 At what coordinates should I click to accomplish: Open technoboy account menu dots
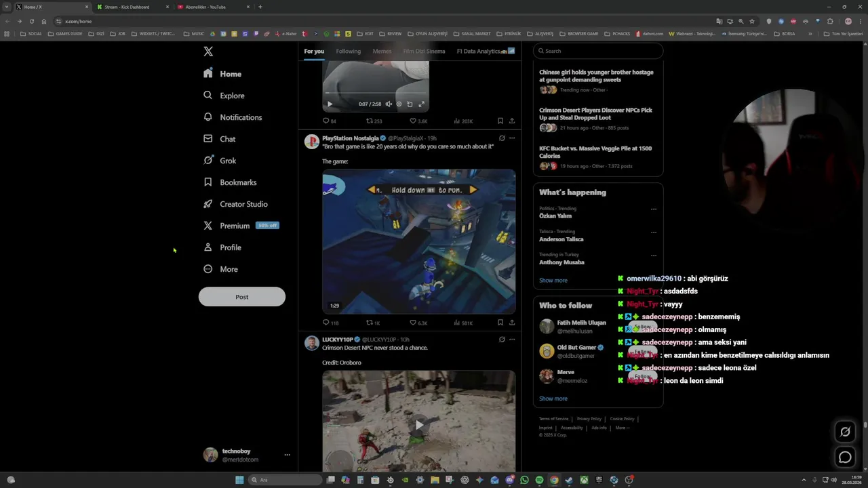[287, 455]
